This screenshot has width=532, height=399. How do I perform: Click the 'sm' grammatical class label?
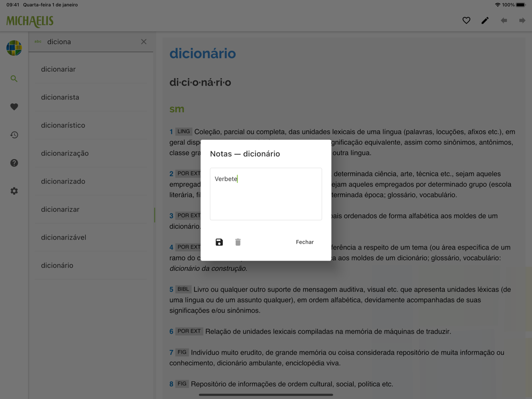click(177, 109)
